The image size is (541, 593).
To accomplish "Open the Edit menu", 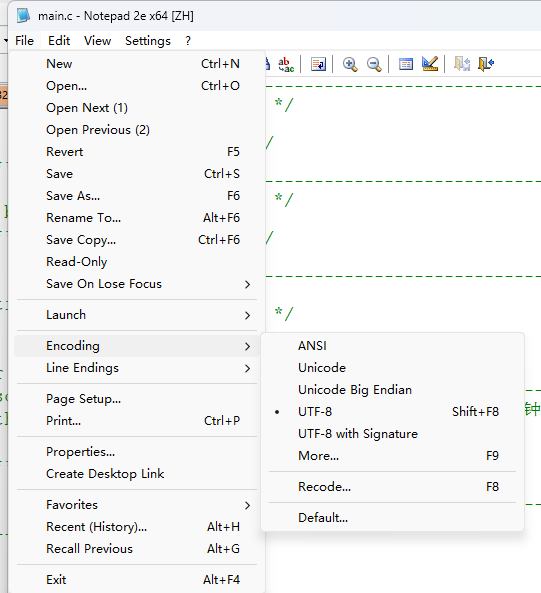I will pos(59,40).
